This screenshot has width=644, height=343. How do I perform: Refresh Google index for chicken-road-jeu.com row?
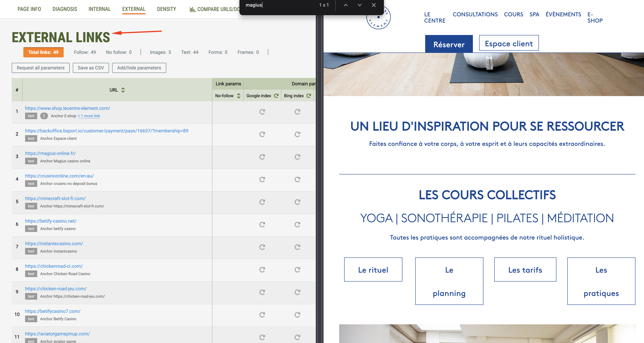(262, 292)
